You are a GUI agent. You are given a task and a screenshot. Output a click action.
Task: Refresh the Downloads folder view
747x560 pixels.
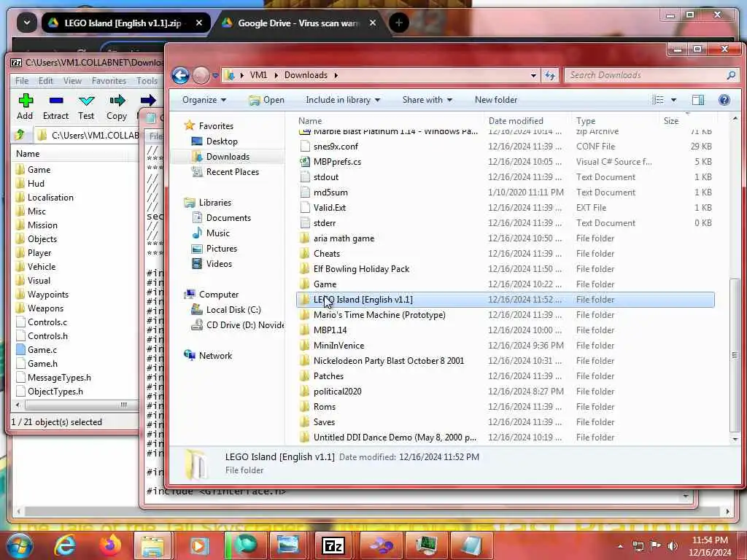tap(550, 75)
